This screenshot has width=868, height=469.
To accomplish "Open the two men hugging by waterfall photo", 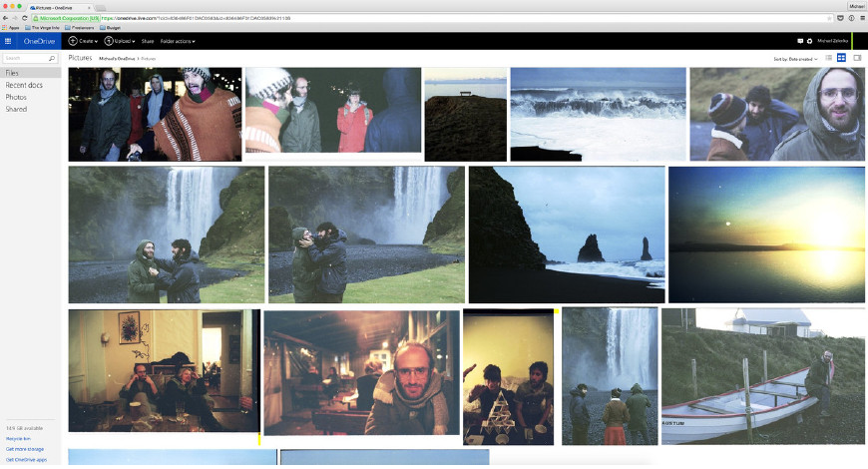I will pyautogui.click(x=366, y=234).
